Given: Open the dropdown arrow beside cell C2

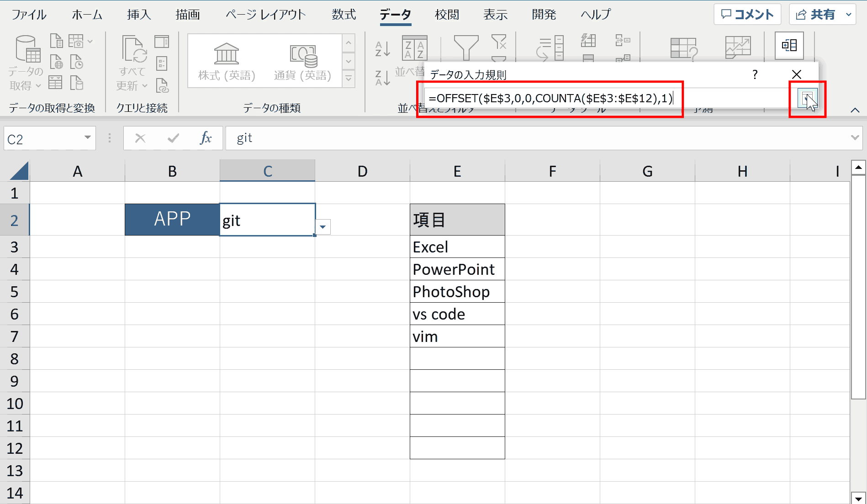Looking at the screenshot, I should (323, 227).
